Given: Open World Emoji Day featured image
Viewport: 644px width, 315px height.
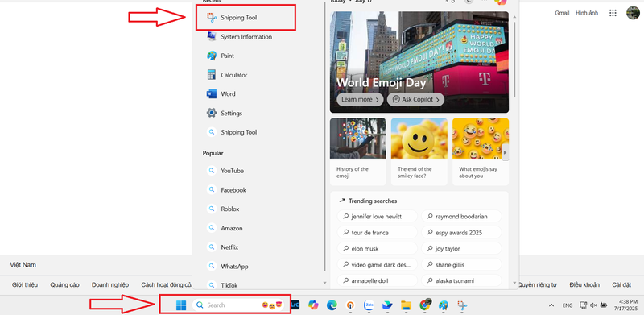Looking at the screenshot, I should (419, 62).
